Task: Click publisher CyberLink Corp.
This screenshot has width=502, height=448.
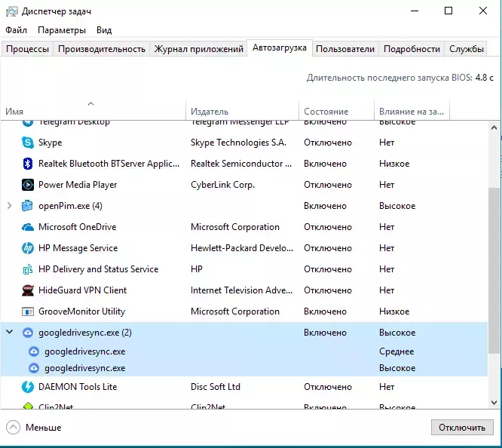Action: pos(222,185)
